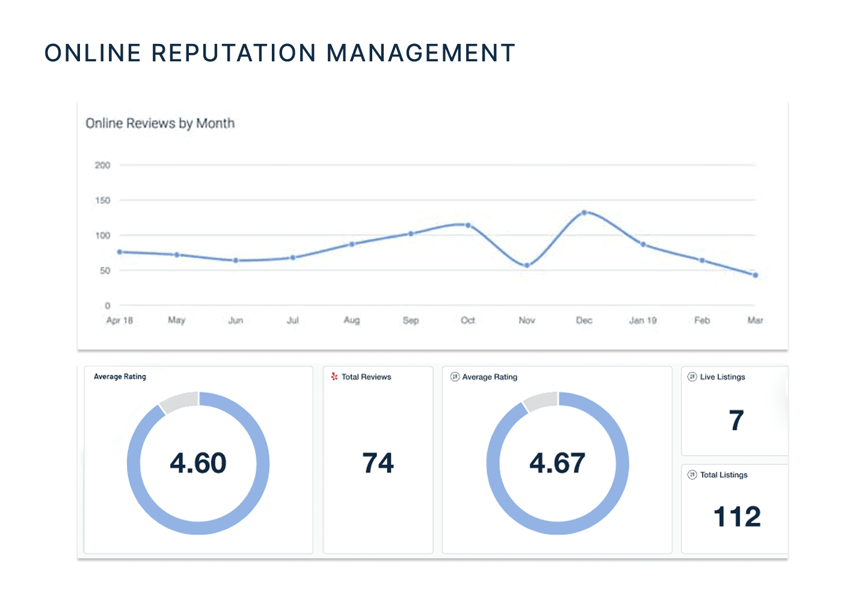Click the Yelp icon beside Total Reviews

334,377
